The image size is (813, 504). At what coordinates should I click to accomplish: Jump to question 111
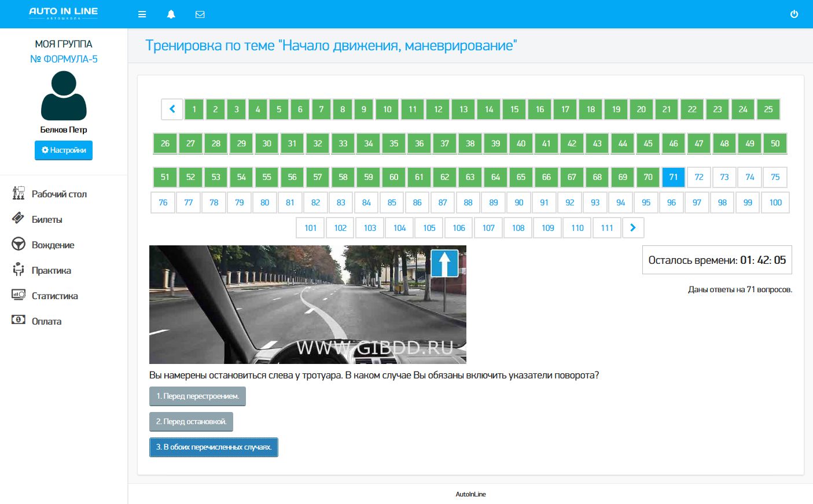pyautogui.click(x=607, y=227)
